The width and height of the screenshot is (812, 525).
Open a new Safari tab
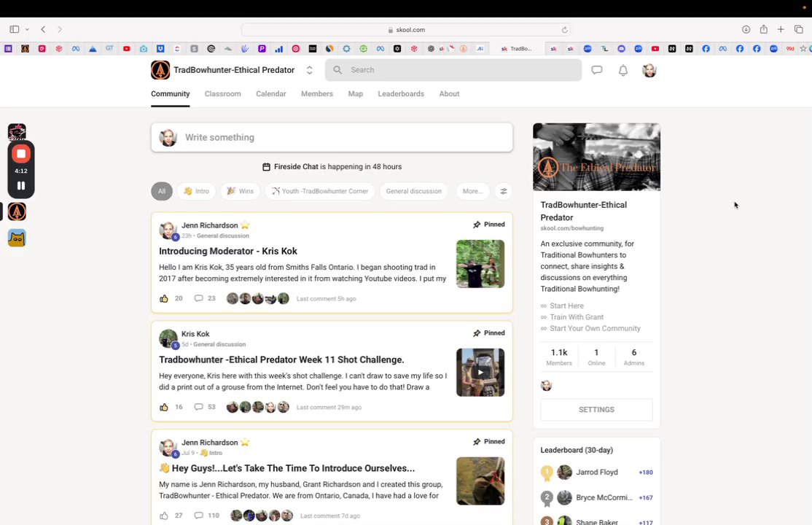tap(781, 30)
